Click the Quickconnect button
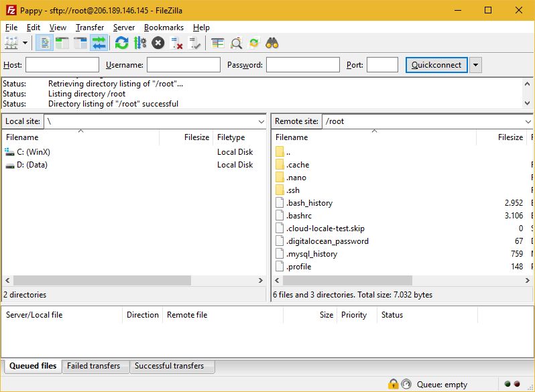 point(436,65)
